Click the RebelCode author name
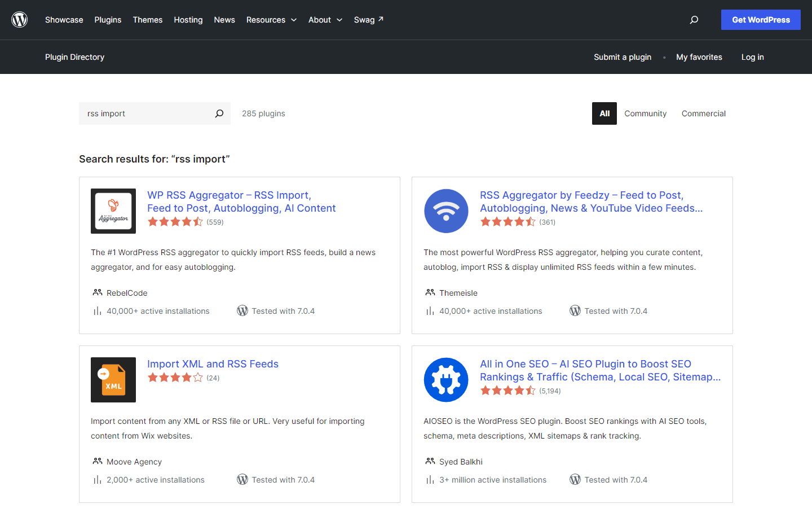The width and height of the screenshot is (812, 508). coord(127,293)
